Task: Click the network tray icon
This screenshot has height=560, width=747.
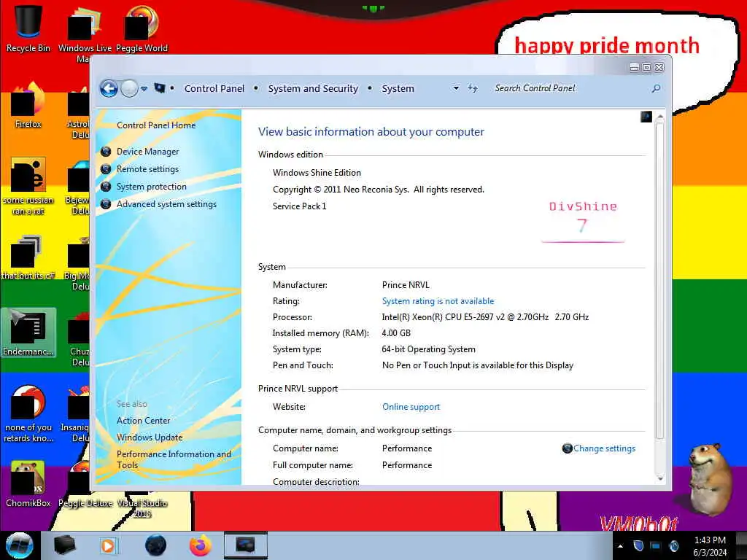Action: (x=656, y=545)
